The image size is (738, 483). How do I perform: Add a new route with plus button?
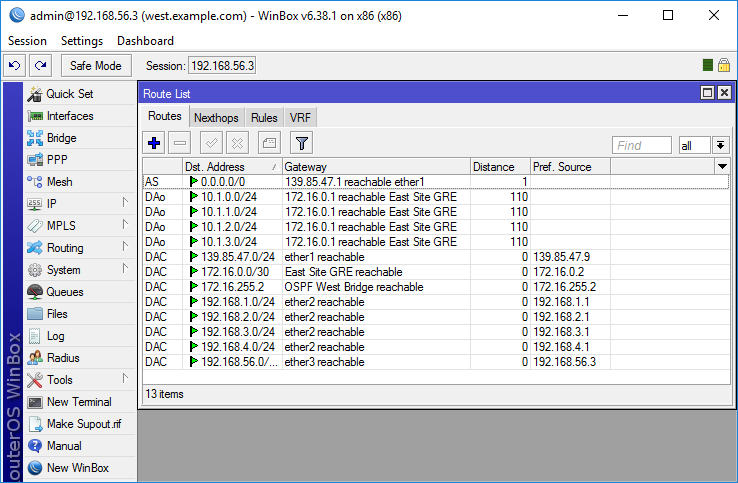[154, 143]
